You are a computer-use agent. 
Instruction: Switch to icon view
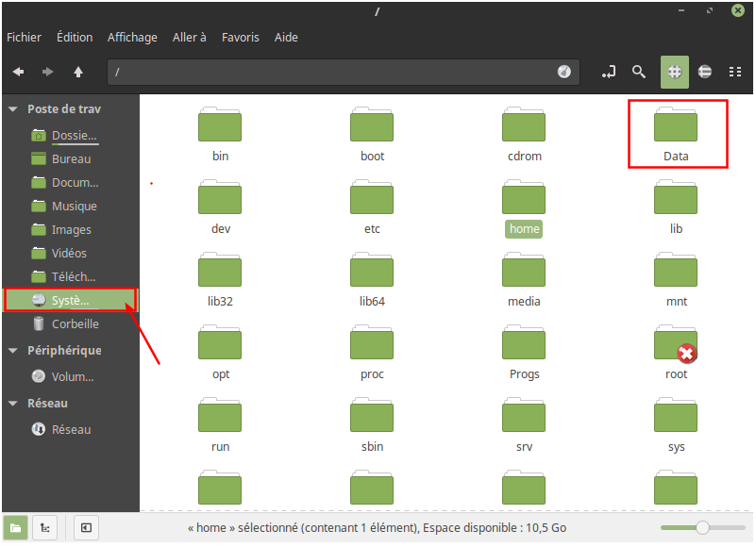click(x=675, y=72)
